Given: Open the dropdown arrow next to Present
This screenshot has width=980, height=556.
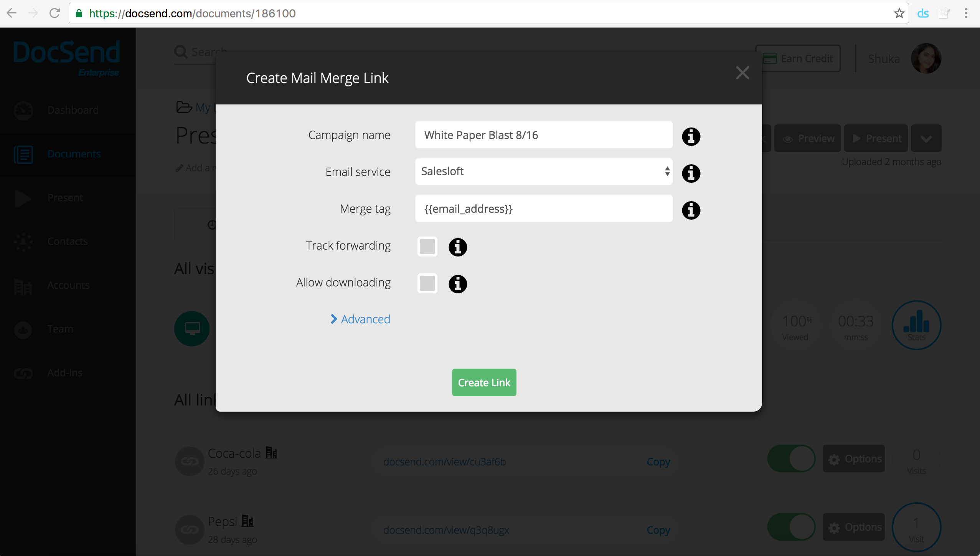Looking at the screenshot, I should tap(926, 138).
